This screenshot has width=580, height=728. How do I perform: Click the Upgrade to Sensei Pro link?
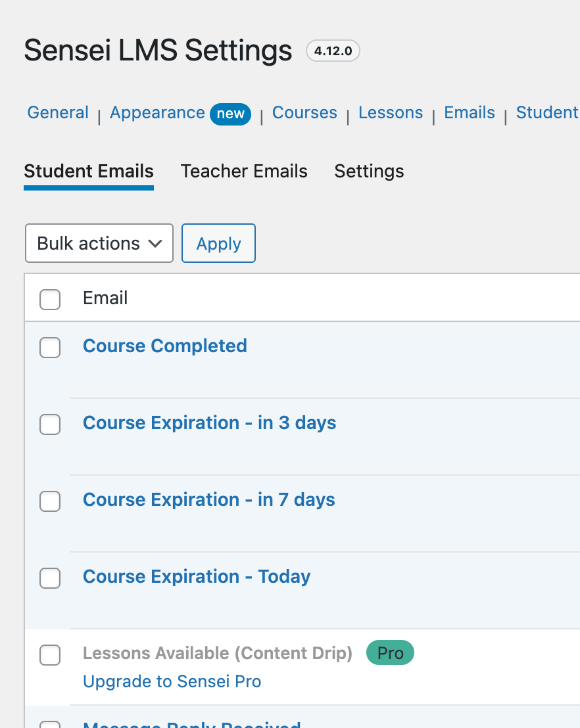pos(172,681)
